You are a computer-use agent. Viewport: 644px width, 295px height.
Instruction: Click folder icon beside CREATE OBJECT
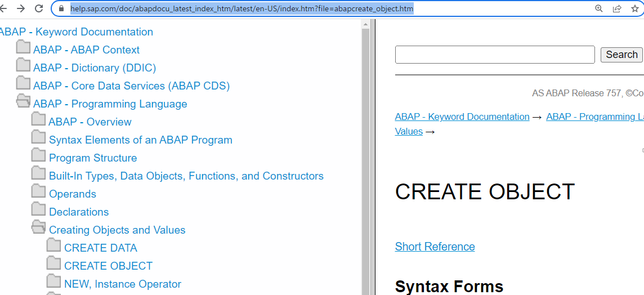[54, 263]
